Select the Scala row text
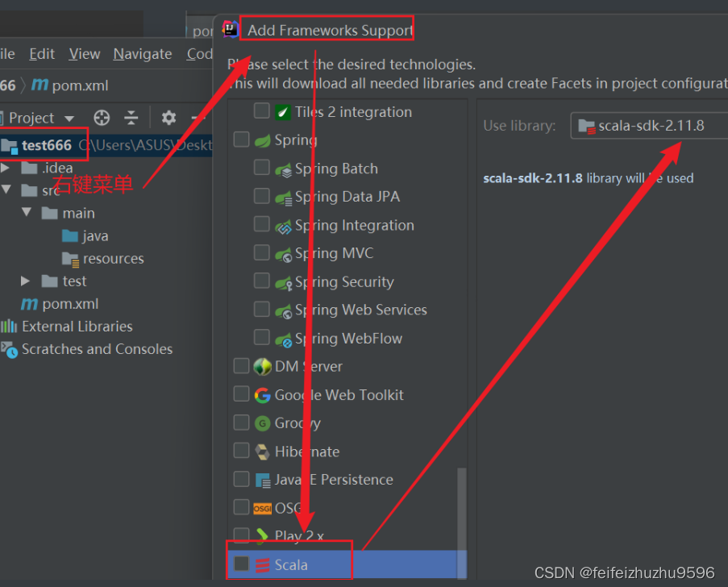 [x=291, y=565]
